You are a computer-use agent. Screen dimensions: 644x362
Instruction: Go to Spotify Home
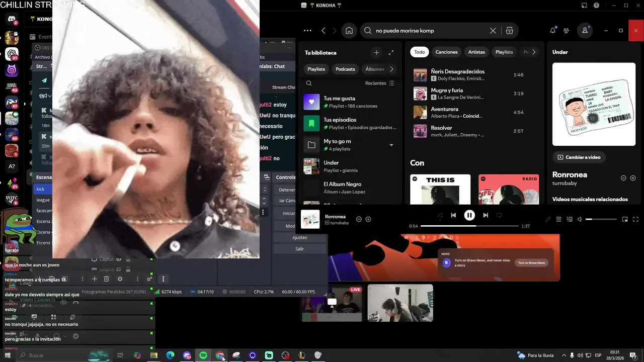349,31
